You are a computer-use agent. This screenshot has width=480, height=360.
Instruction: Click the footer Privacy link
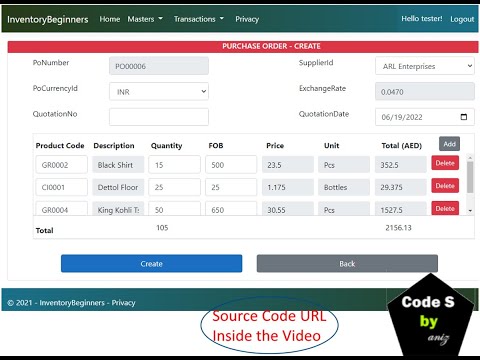[123, 303]
